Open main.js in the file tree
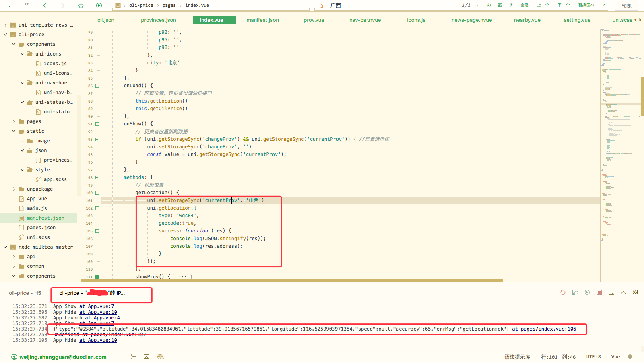 point(37,208)
